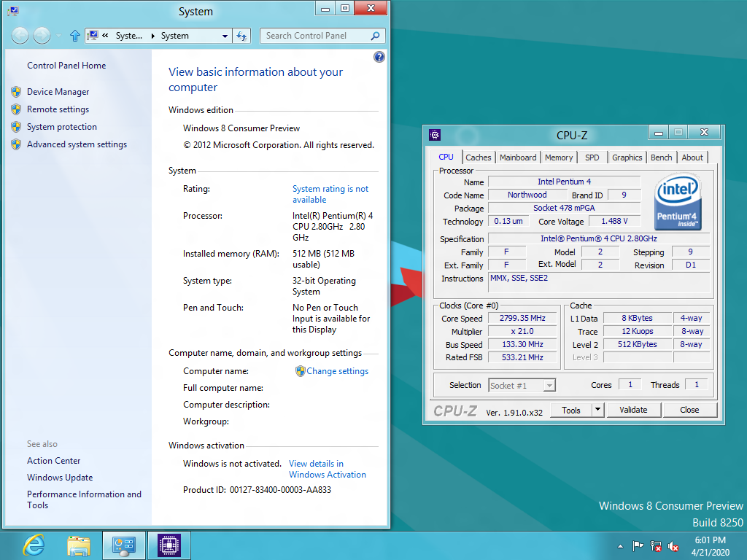Click the Instructions field MMX, SSE, SSE2
Viewport: 747px width, 560px height.
tap(600, 282)
